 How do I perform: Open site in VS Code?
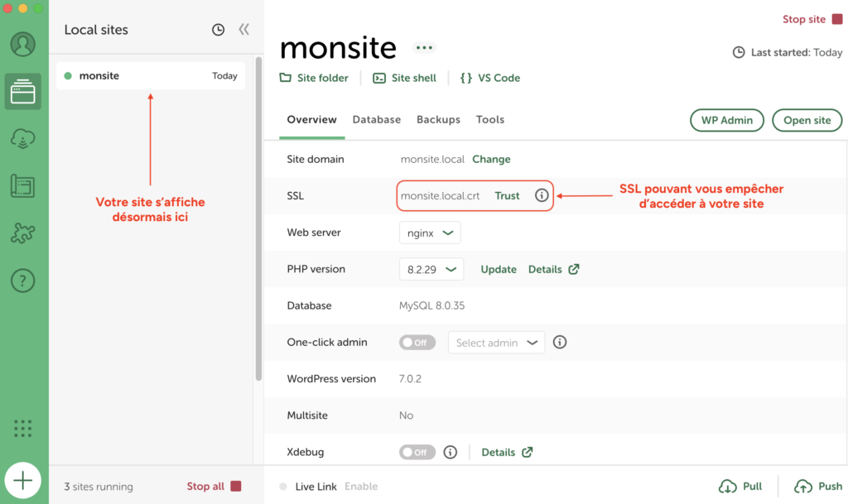pos(490,78)
